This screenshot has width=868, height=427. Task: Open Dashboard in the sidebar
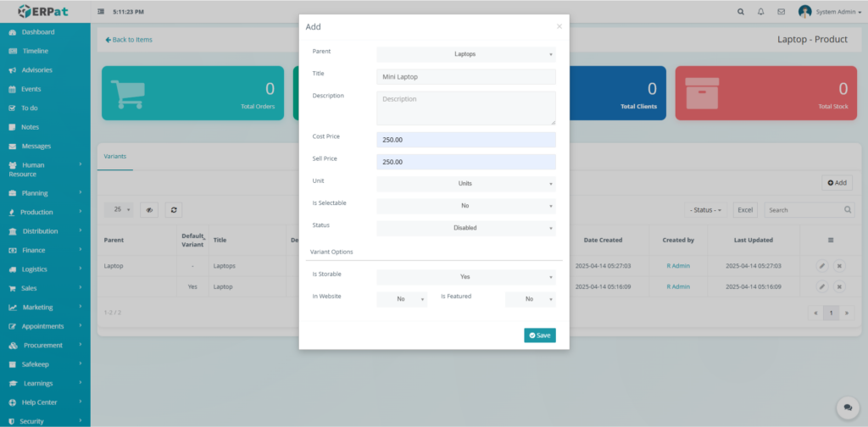(x=38, y=32)
